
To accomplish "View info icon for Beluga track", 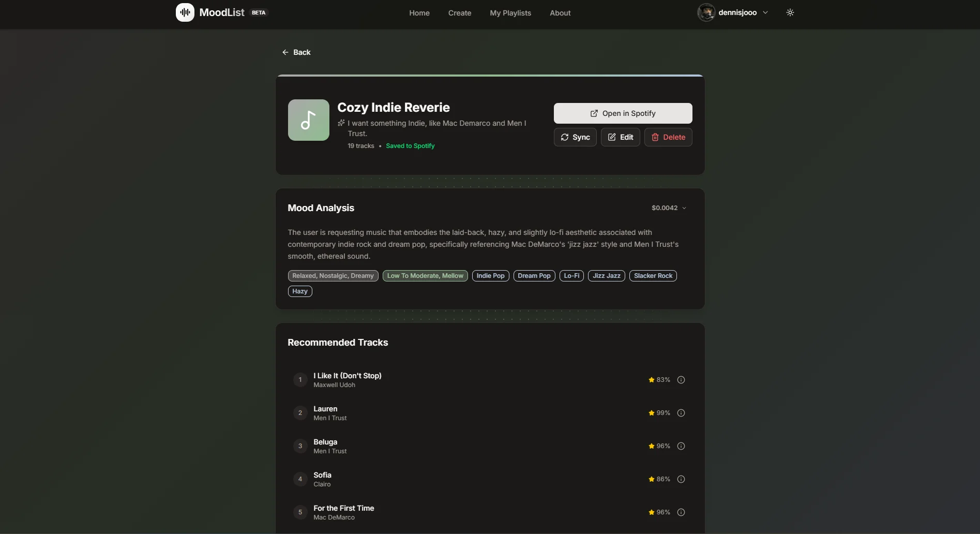I will click(681, 446).
